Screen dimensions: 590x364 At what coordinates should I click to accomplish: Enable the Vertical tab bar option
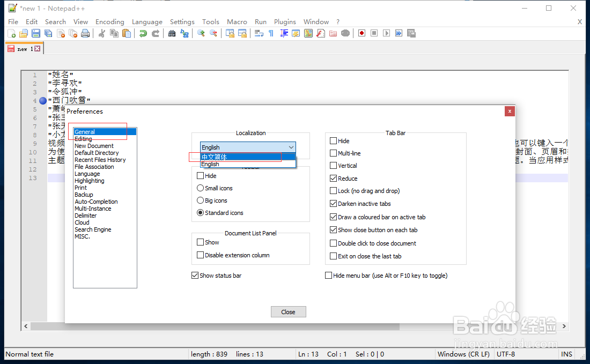click(334, 166)
